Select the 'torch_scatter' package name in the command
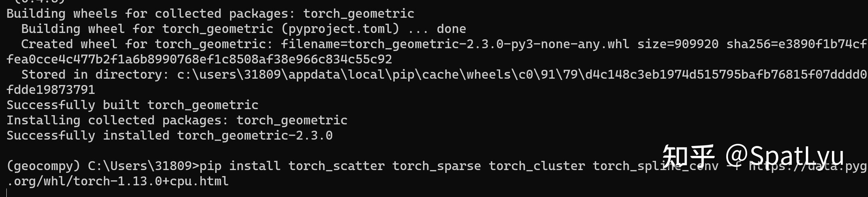The width and height of the screenshot is (868, 197). [x=336, y=166]
